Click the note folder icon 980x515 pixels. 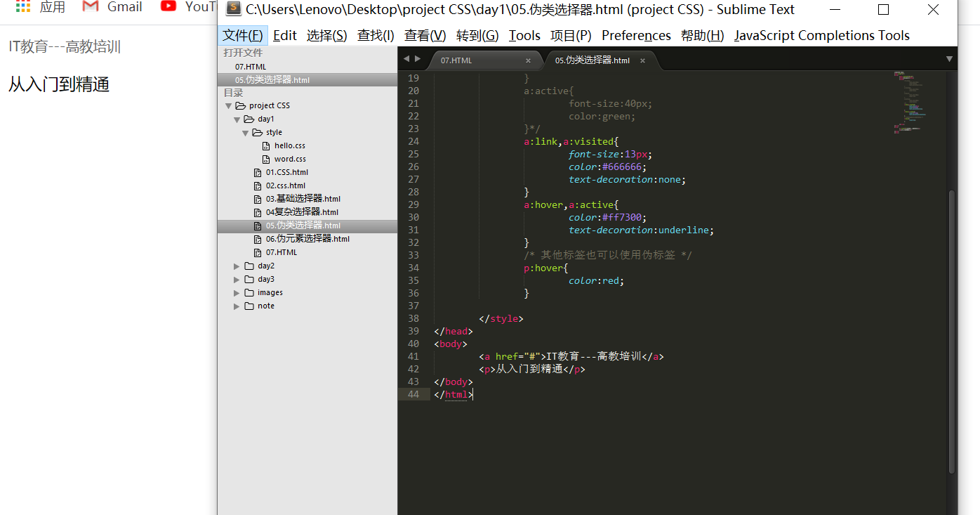pos(249,306)
